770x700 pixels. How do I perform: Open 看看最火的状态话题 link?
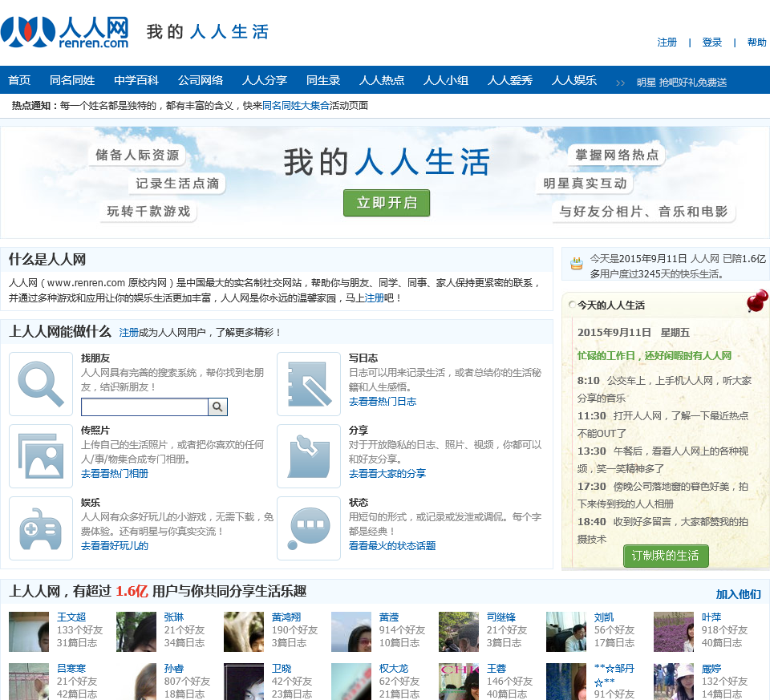click(392, 546)
